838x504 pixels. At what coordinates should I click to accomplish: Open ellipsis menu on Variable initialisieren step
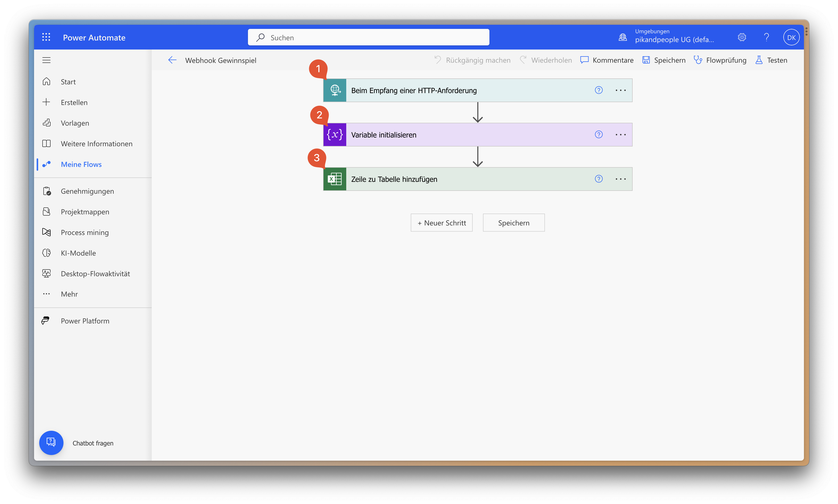point(620,135)
